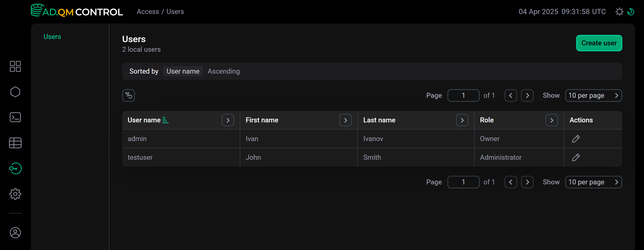Open the Role column chevron menu
Image resolution: width=644 pixels, height=250 pixels.
pyautogui.click(x=552, y=120)
